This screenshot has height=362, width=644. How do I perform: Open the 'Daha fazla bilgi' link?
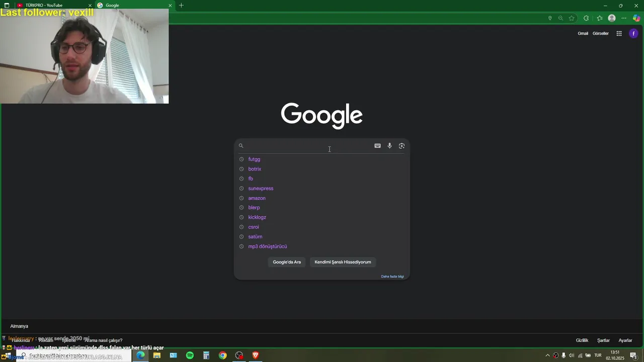392,277
